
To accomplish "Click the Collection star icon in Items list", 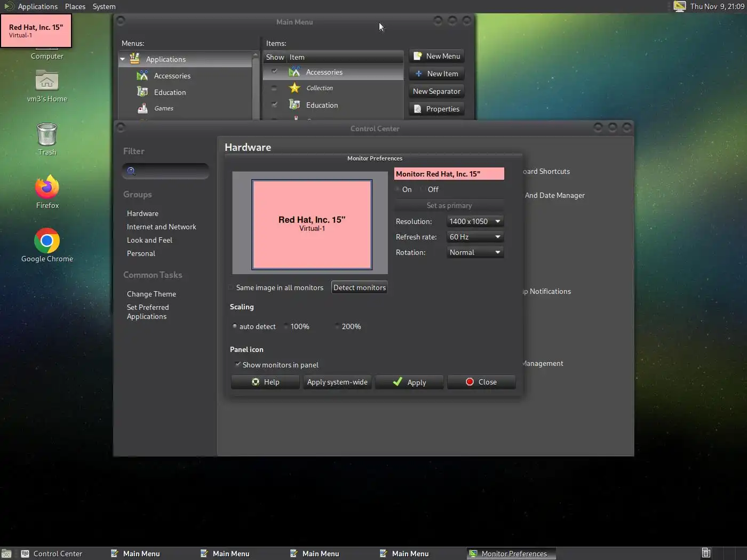I will pos(295,88).
